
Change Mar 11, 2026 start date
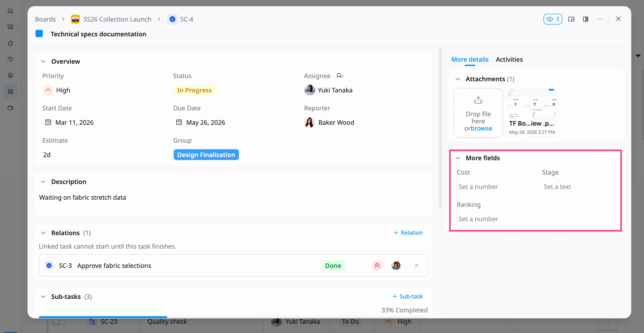pyautogui.click(x=74, y=123)
